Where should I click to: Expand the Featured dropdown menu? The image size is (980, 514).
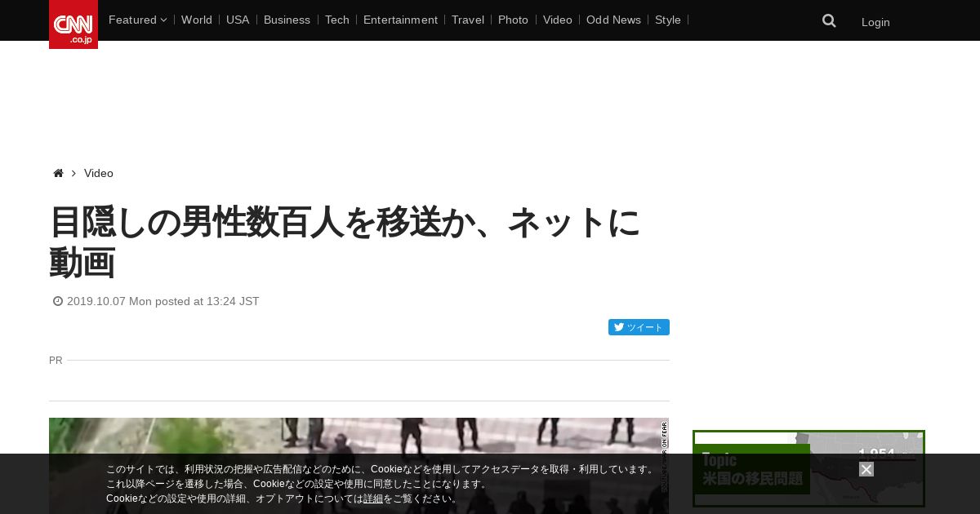pos(137,20)
